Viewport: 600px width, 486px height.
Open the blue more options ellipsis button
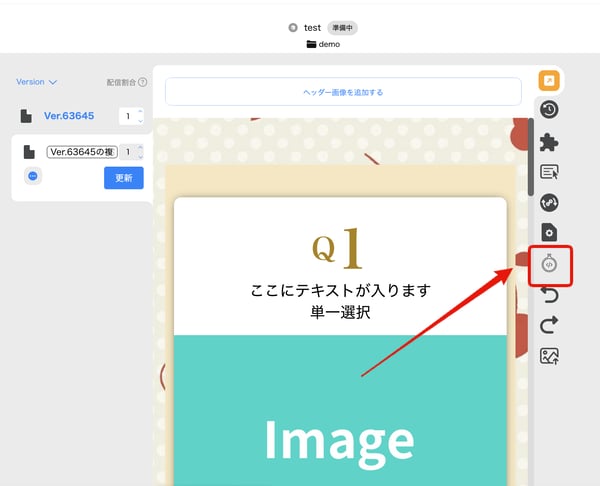[33, 176]
